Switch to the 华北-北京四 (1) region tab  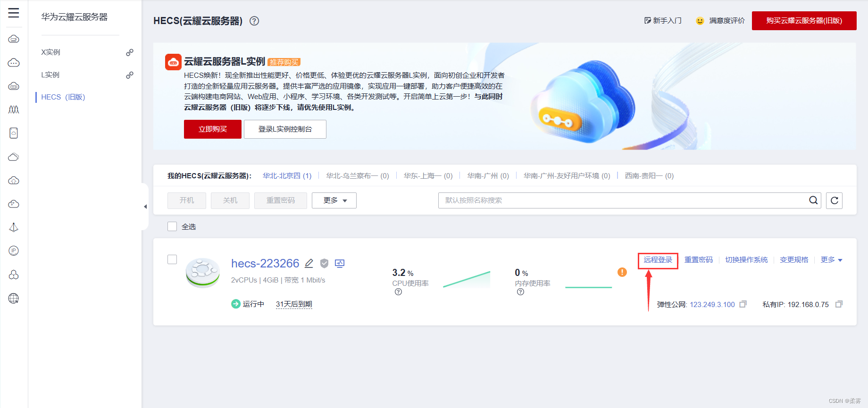[x=287, y=176]
